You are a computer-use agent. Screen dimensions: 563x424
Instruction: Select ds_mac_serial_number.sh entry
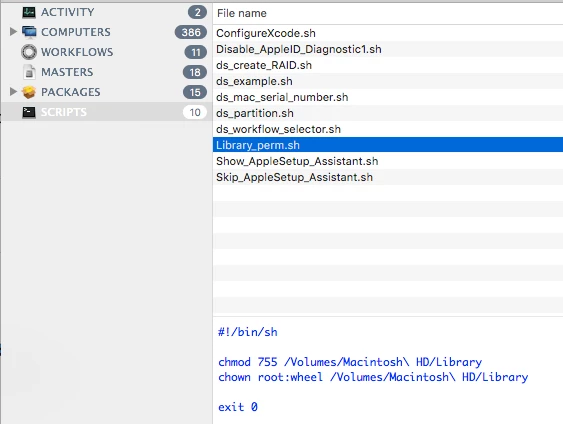click(388, 97)
